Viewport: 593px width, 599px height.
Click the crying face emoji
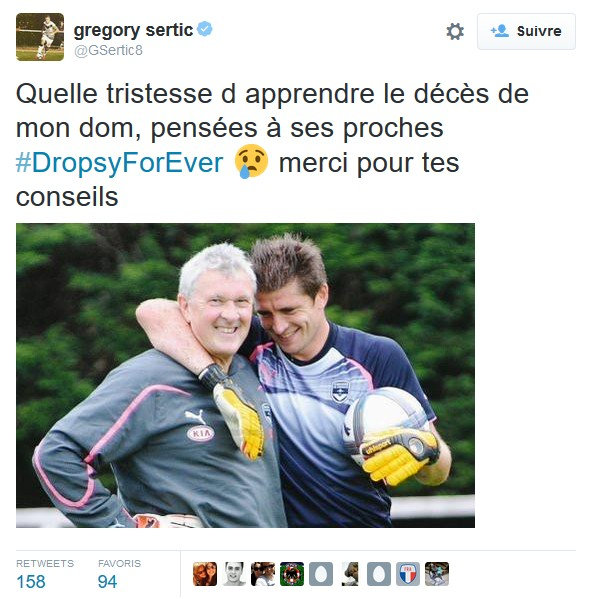(251, 162)
